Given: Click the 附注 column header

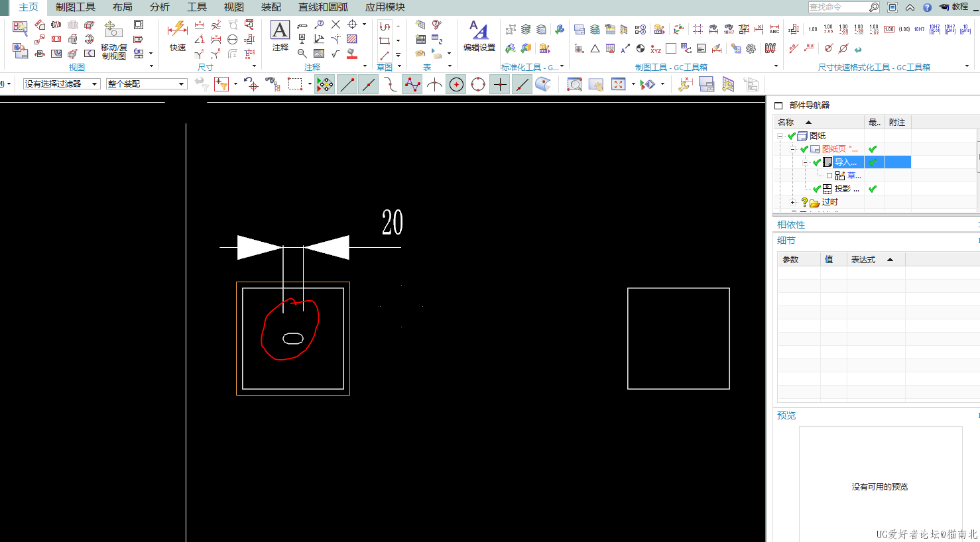Looking at the screenshot, I should pos(898,123).
